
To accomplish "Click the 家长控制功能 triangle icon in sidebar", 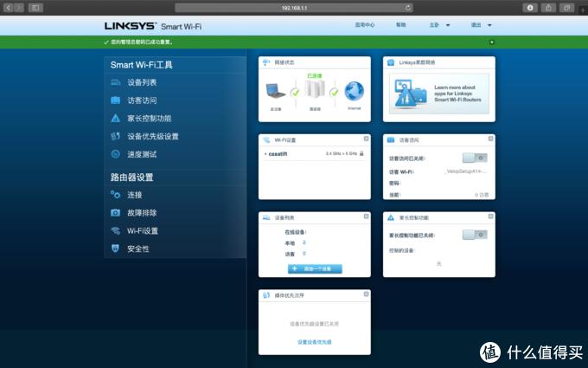I will tap(116, 119).
